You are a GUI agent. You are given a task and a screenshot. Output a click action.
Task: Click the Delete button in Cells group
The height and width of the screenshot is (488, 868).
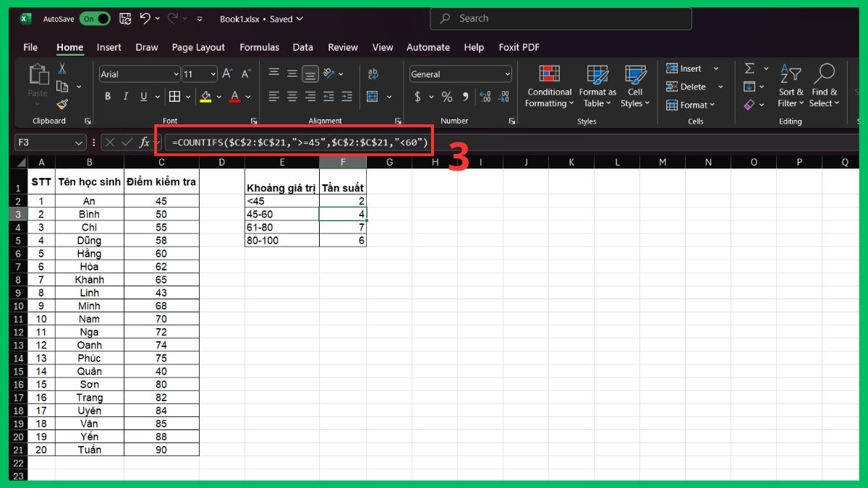[687, 86]
